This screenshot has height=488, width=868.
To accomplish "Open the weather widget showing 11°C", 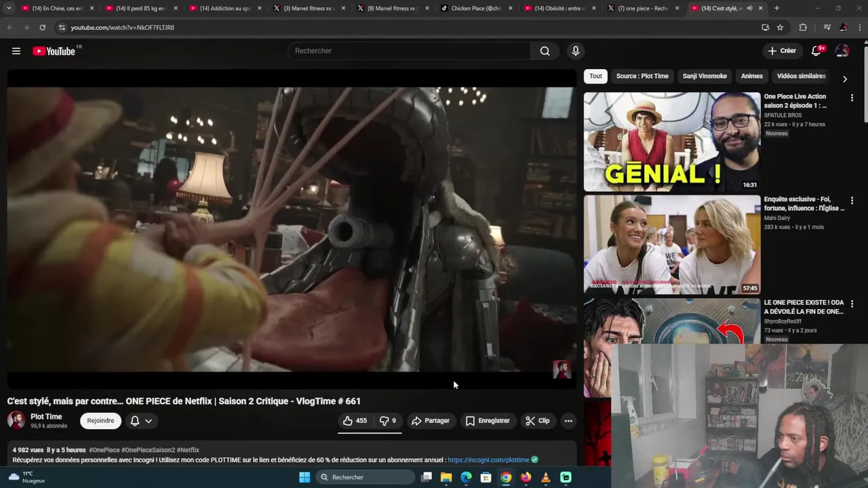I will (26, 477).
